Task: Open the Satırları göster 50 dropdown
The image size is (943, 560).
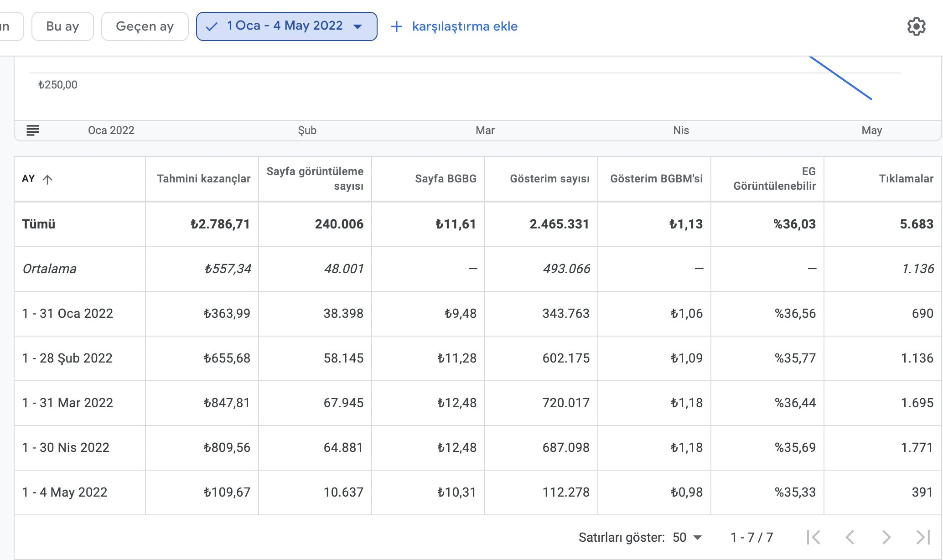Action: 687,537
